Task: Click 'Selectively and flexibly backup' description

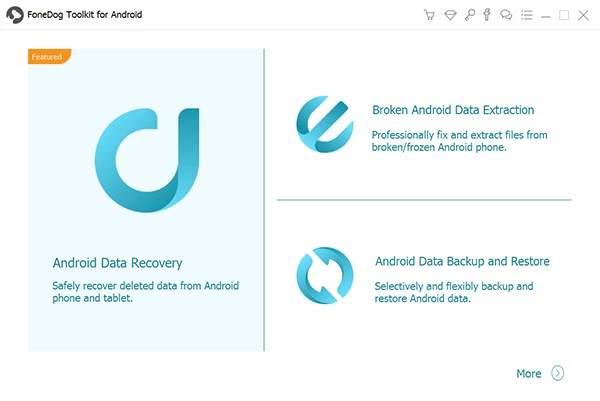Action: [454, 292]
